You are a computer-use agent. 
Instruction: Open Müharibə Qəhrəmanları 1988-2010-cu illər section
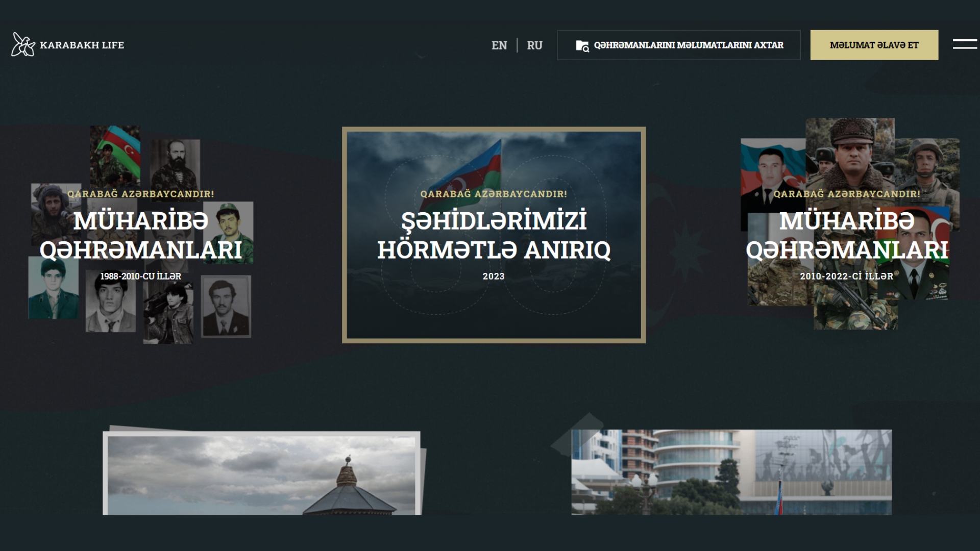tap(140, 236)
